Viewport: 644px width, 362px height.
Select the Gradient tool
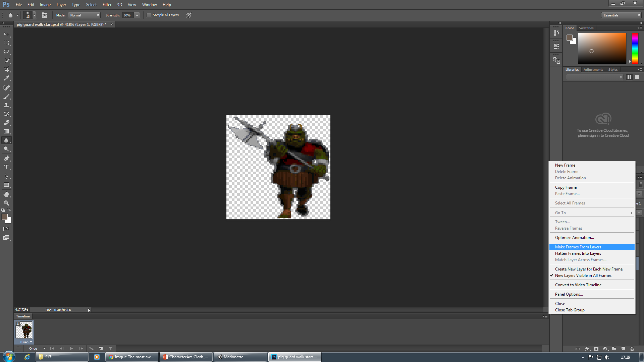(6, 131)
